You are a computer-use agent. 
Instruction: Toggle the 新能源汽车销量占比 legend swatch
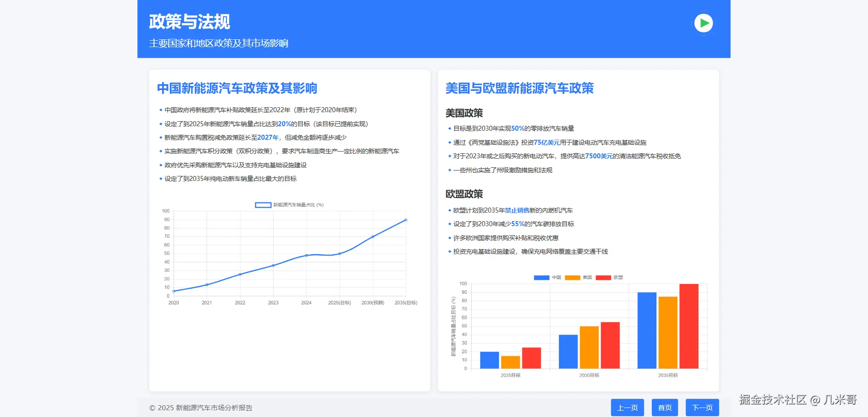coord(263,205)
